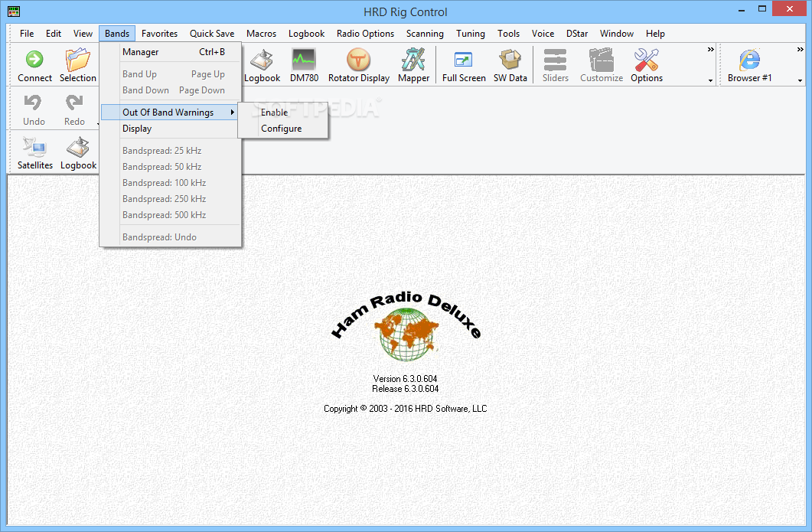This screenshot has width=812, height=532.
Task: Open the Scanning menu
Action: pos(425,33)
